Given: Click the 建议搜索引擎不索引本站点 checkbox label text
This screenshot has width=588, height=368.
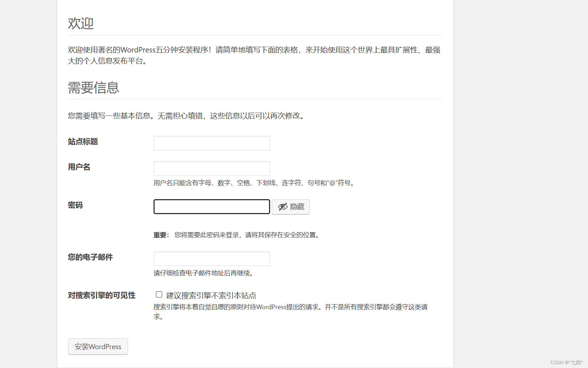Looking at the screenshot, I should [211, 295].
